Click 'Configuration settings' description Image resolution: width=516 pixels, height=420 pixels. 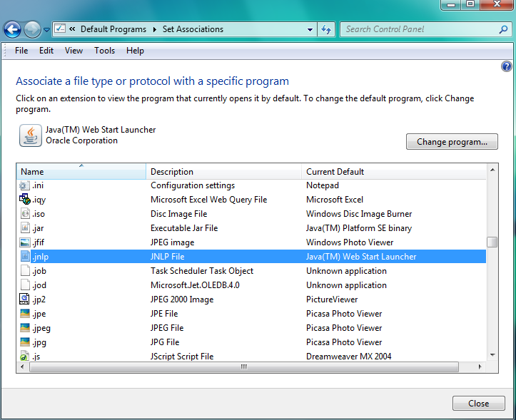[x=193, y=185]
